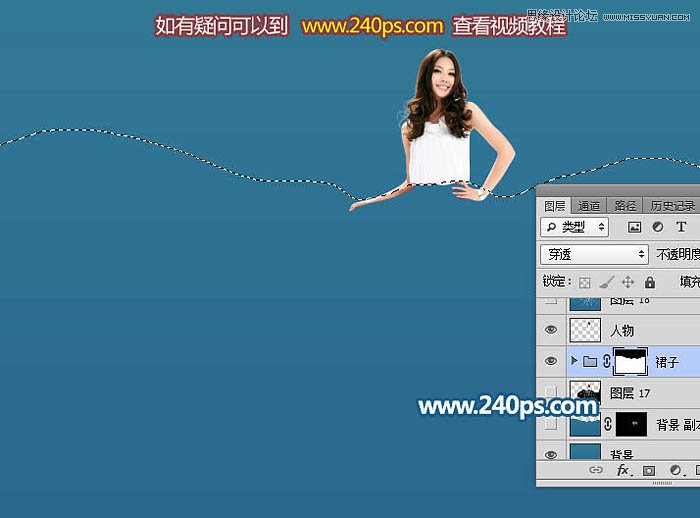This screenshot has width=700, height=518.
Task: Click the lock position move icon
Action: pos(628,283)
